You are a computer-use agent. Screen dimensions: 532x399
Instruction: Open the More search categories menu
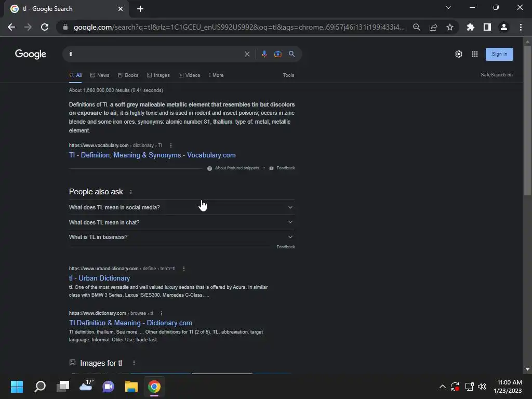[216, 75]
